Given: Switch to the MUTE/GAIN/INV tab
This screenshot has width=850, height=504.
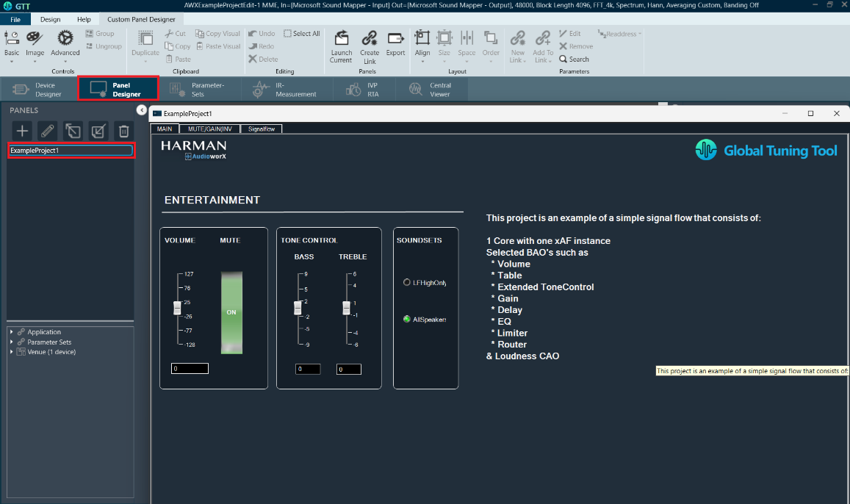Looking at the screenshot, I should tap(210, 129).
